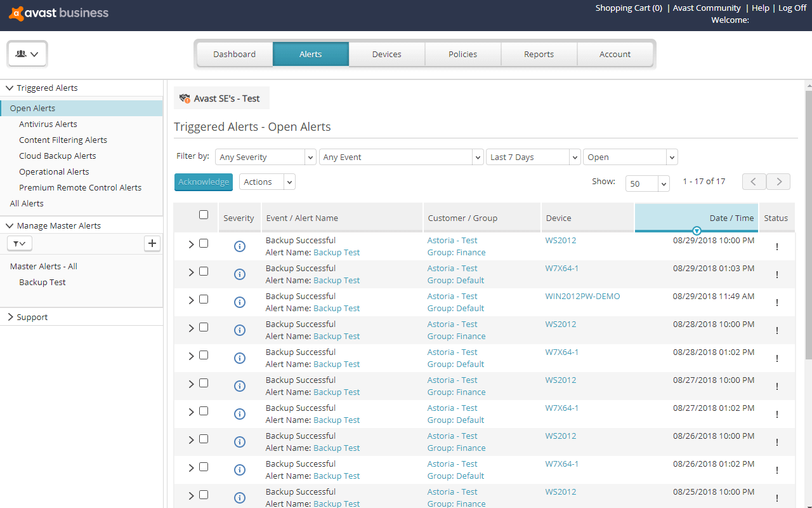The height and width of the screenshot is (508, 812).
Task: Click the plus icon to add a master alert
Action: [152, 243]
